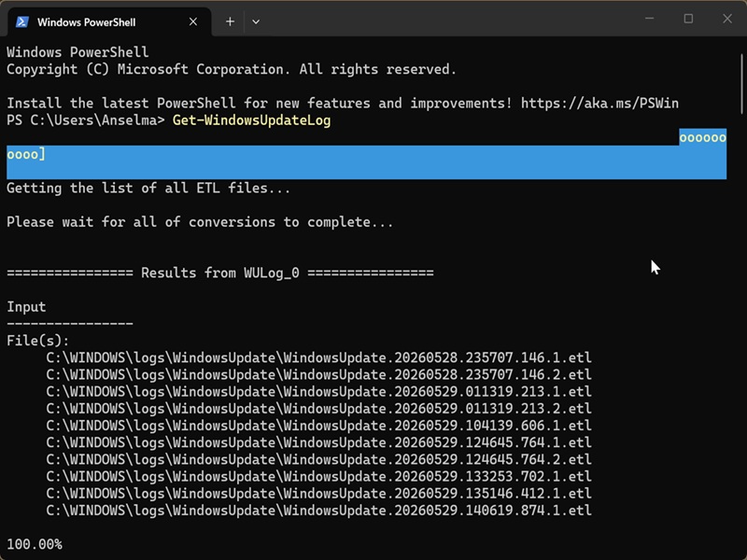
Task: Click the 'Results from WULog_0' heading
Action: [x=220, y=273]
